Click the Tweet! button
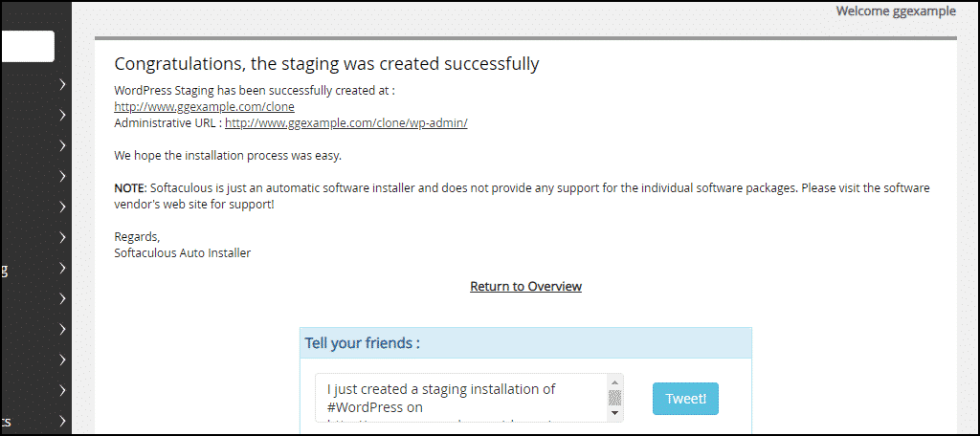This screenshot has width=980, height=436. click(685, 399)
